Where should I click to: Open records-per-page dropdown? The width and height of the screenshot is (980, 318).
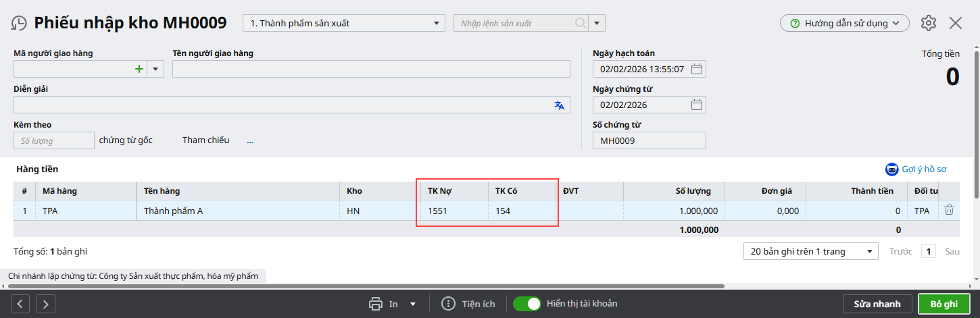[x=810, y=251]
